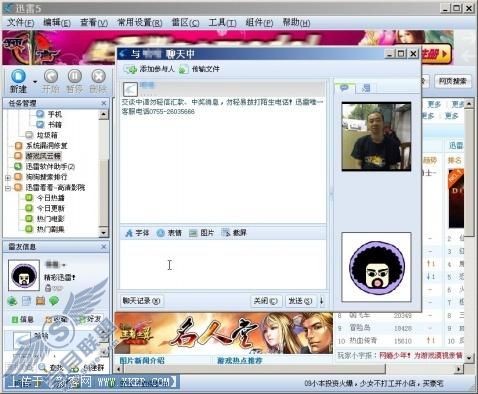Viewport: 478px width, 394px height.
Task: Click the task tree scrollbar up arrow
Action: [104, 115]
